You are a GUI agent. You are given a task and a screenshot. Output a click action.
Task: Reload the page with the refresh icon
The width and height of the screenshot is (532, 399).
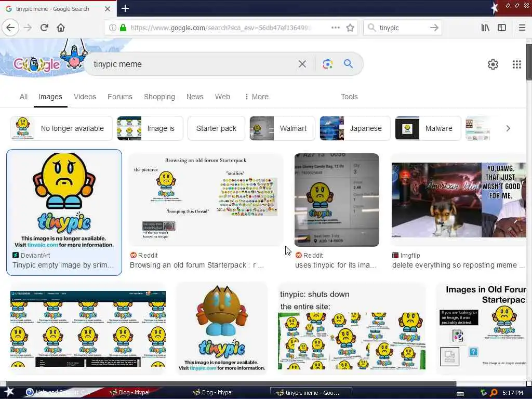coord(44,28)
